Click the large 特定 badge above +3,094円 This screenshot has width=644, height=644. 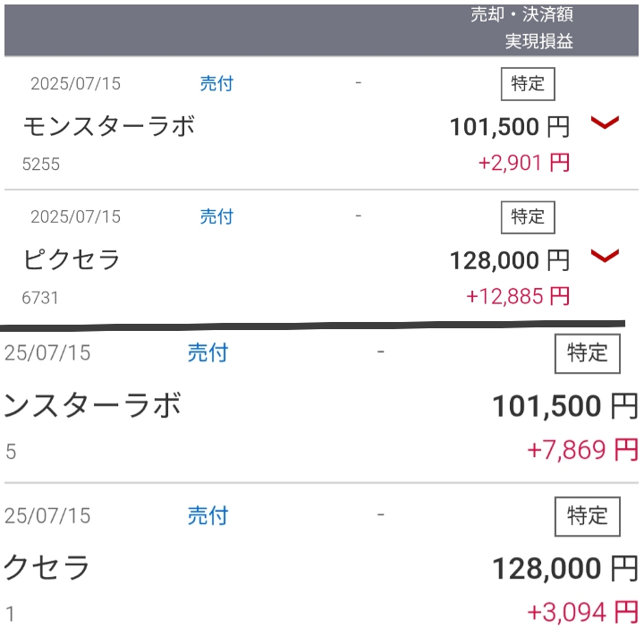[587, 516]
